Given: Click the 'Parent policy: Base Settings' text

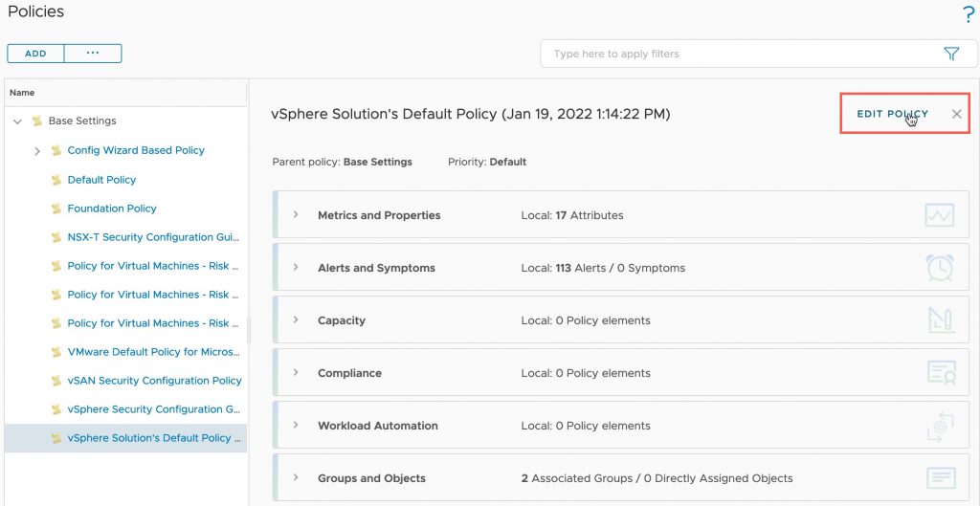Looking at the screenshot, I should coord(343,162).
